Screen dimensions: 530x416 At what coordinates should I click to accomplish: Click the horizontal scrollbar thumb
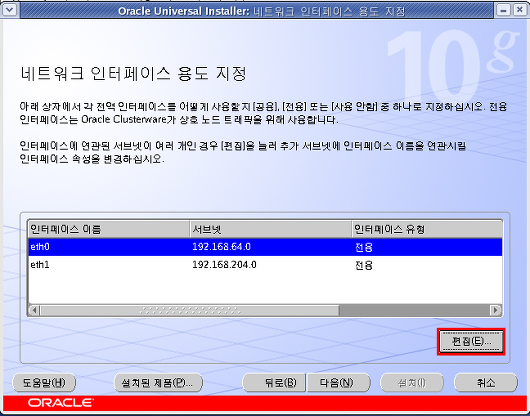click(x=189, y=310)
